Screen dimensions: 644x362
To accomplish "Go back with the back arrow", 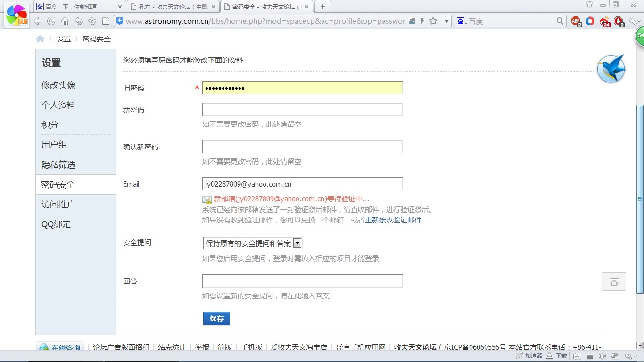I will (x=38, y=21).
